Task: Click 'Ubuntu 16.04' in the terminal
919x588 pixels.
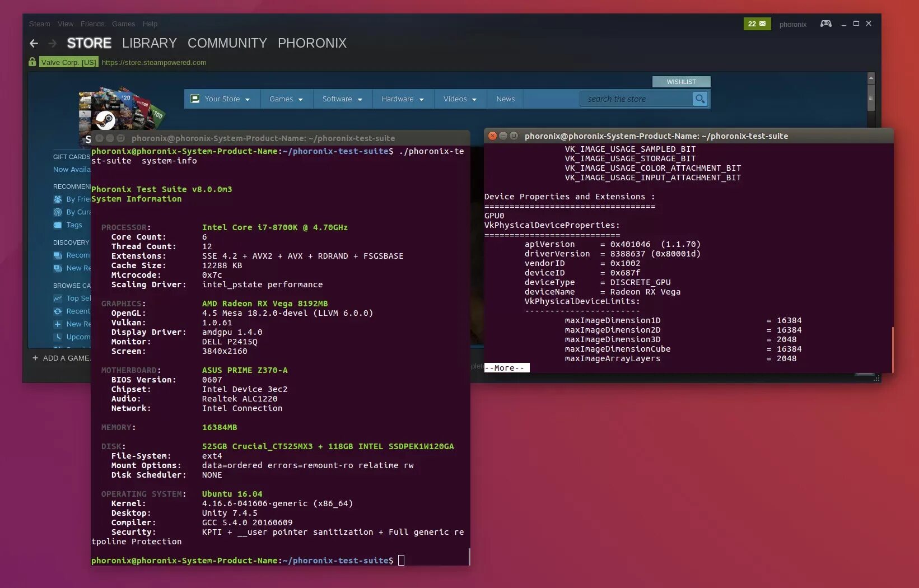Action: pyautogui.click(x=232, y=494)
